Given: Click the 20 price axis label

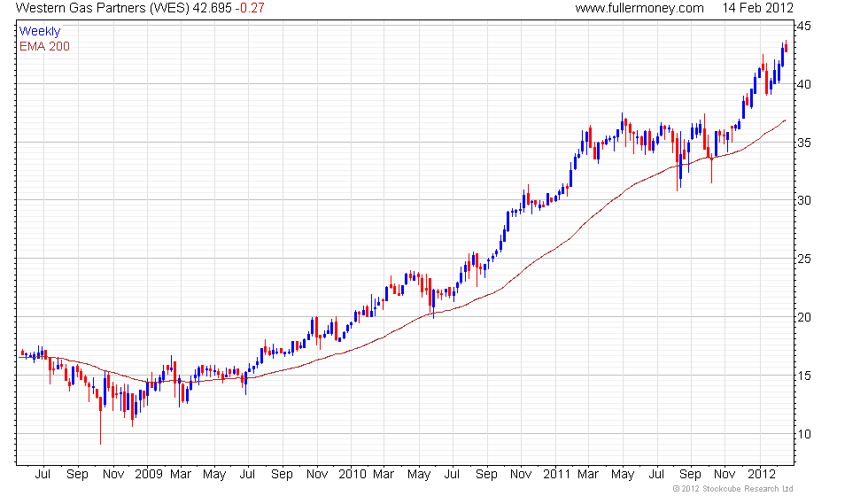Looking at the screenshot, I should coord(804,317).
